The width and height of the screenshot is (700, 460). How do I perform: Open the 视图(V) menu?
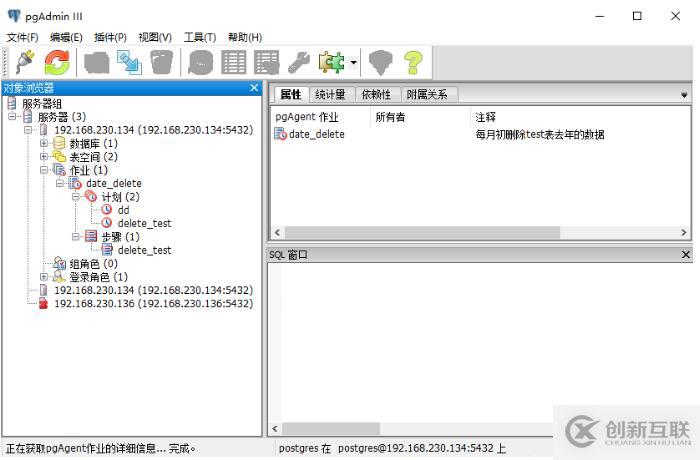point(155,37)
